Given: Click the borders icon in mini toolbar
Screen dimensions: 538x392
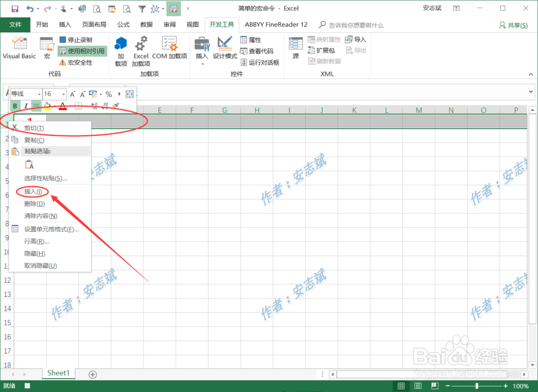Looking at the screenshot, I should coord(79,106).
